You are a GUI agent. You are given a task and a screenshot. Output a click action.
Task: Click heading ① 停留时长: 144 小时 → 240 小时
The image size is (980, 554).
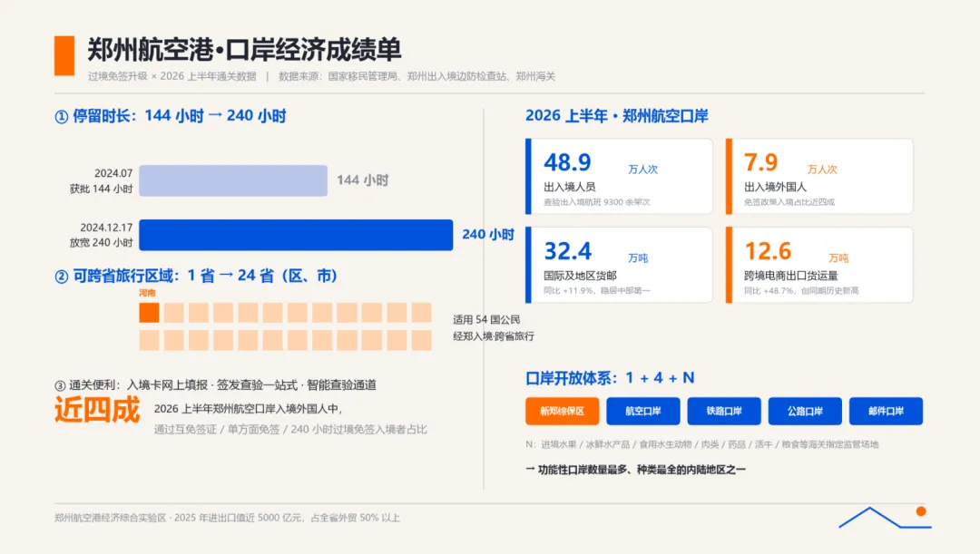(x=170, y=116)
